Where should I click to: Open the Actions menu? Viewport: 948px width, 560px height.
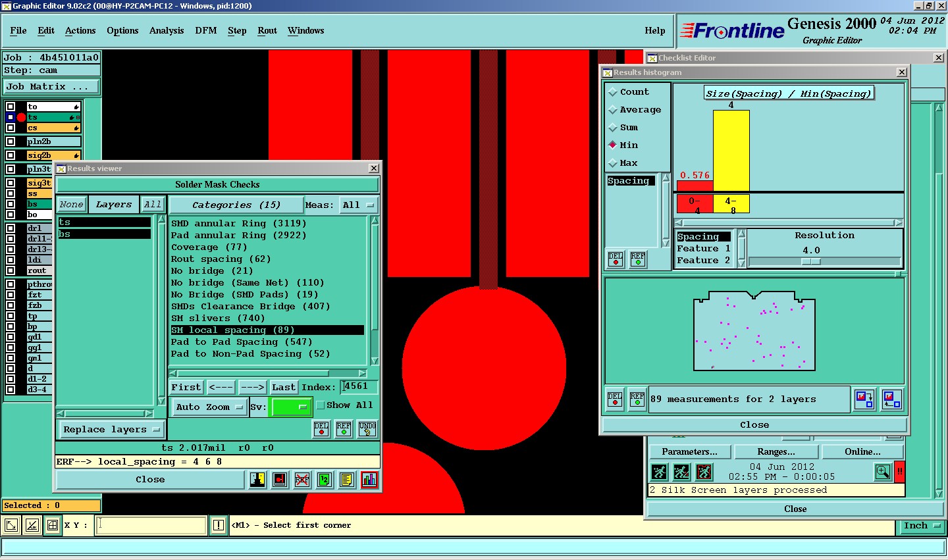(80, 31)
